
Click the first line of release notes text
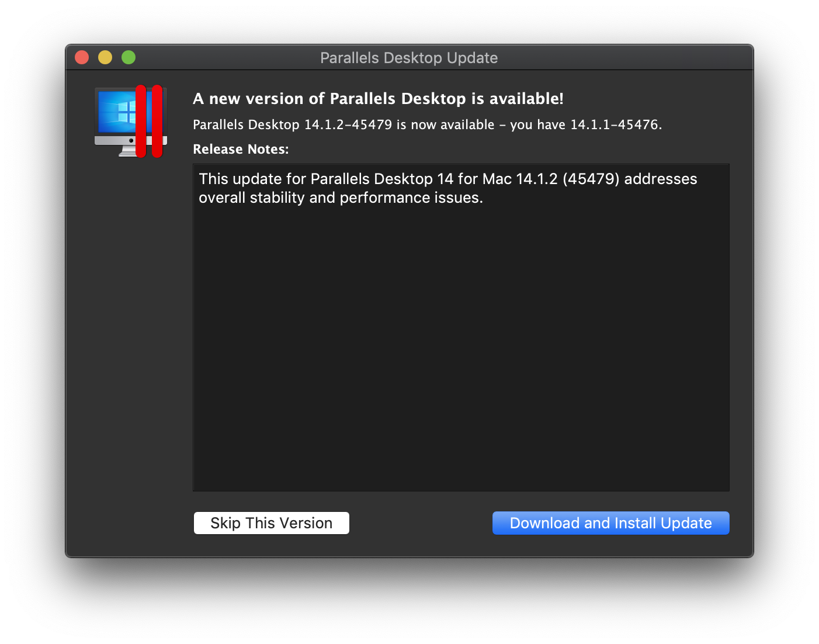[x=447, y=179]
